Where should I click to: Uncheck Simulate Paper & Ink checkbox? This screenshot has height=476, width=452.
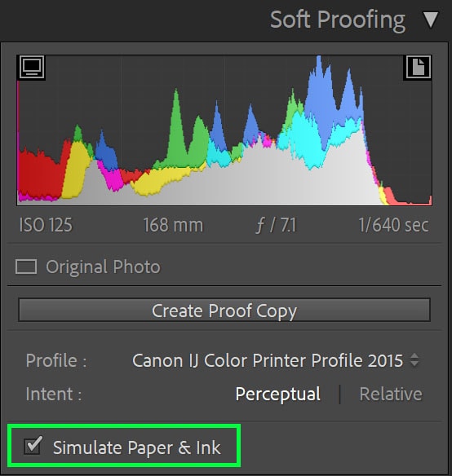tap(32, 447)
